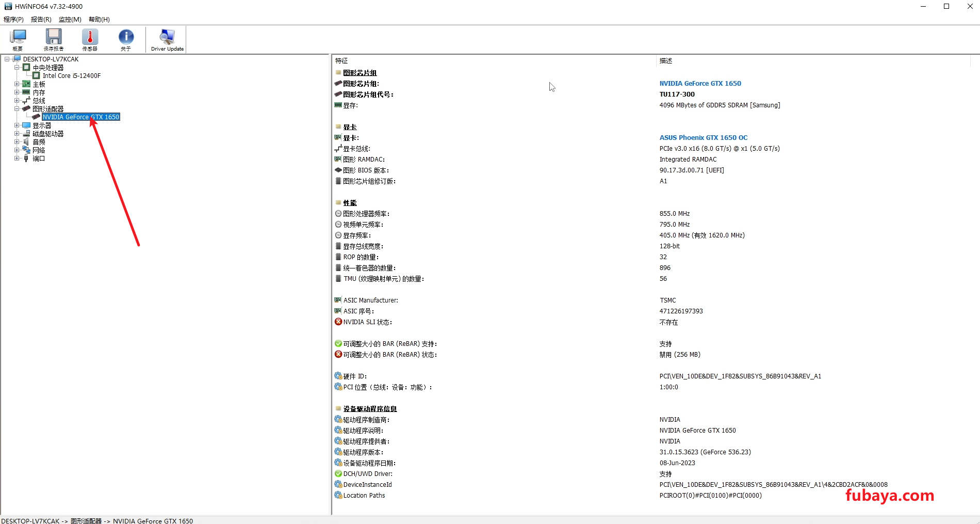Click the ReBAR 状态 red cross icon
Screen dimensions: 980x524
338,354
